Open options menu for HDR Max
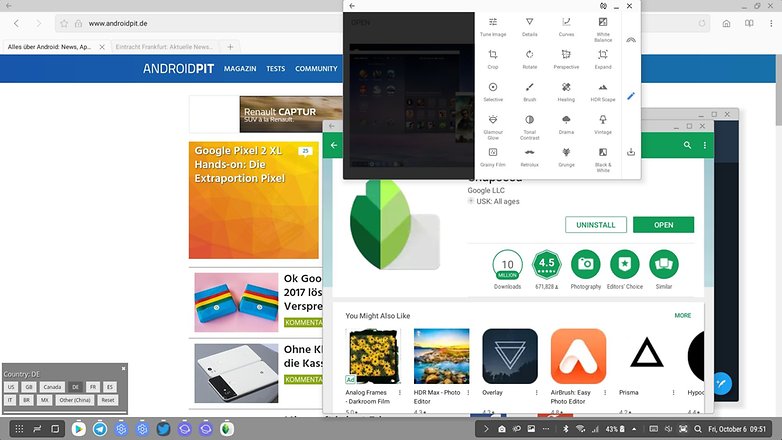This screenshot has height=440, width=782. [468, 393]
